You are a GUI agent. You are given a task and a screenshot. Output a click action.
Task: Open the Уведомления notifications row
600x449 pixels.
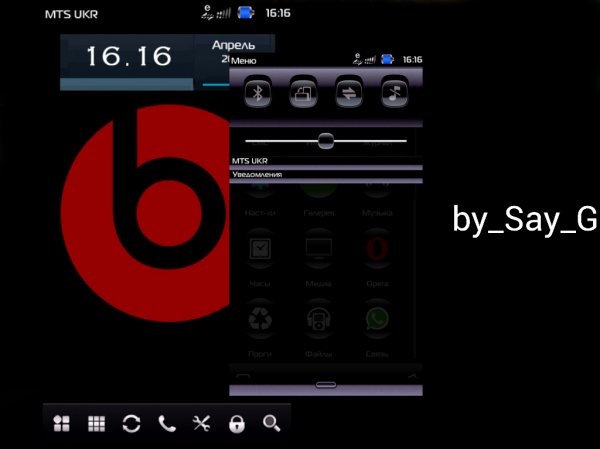(326, 175)
